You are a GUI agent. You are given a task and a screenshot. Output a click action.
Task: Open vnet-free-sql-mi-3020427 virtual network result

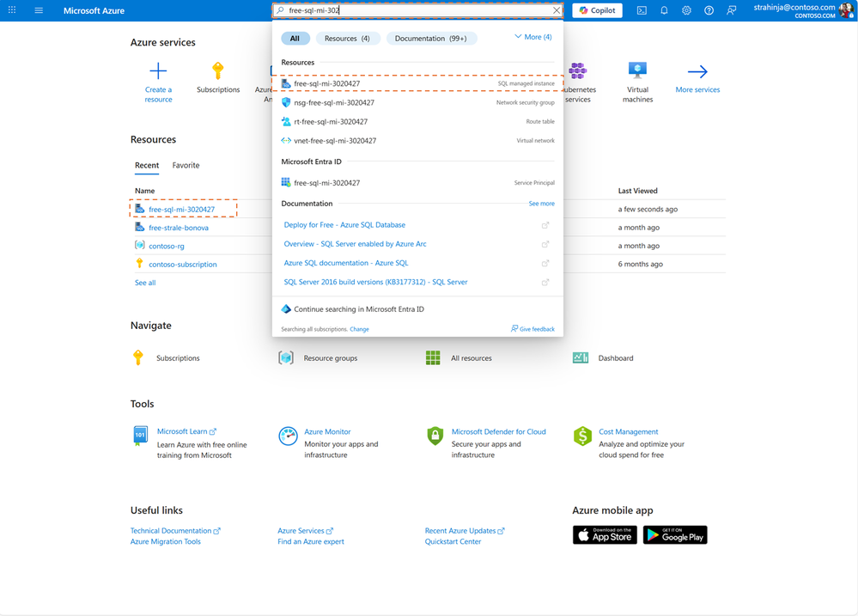[x=417, y=141]
